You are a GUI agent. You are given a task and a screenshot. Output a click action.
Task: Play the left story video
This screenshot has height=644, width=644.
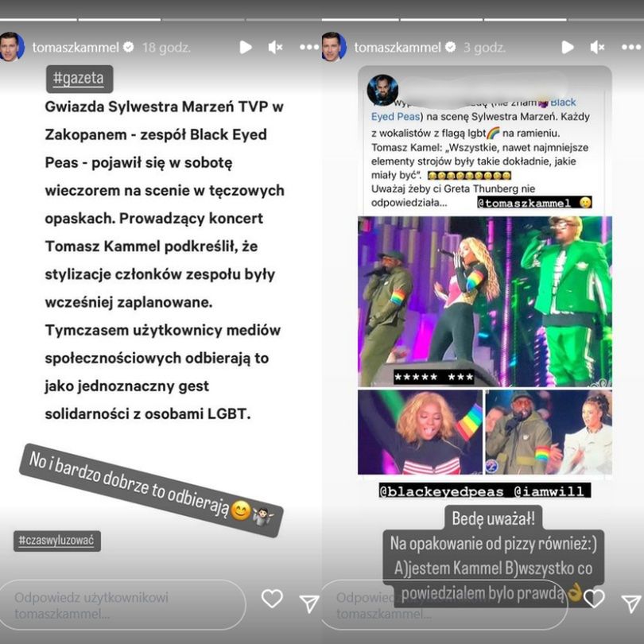(x=246, y=47)
